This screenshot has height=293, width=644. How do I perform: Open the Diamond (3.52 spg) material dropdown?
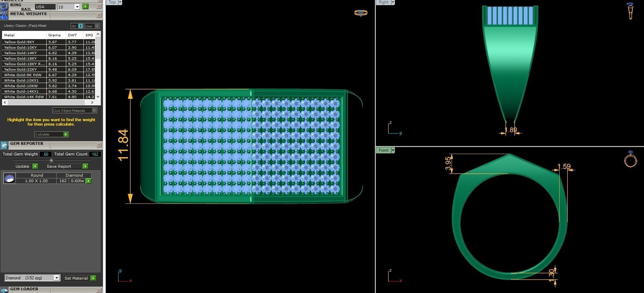point(57,278)
